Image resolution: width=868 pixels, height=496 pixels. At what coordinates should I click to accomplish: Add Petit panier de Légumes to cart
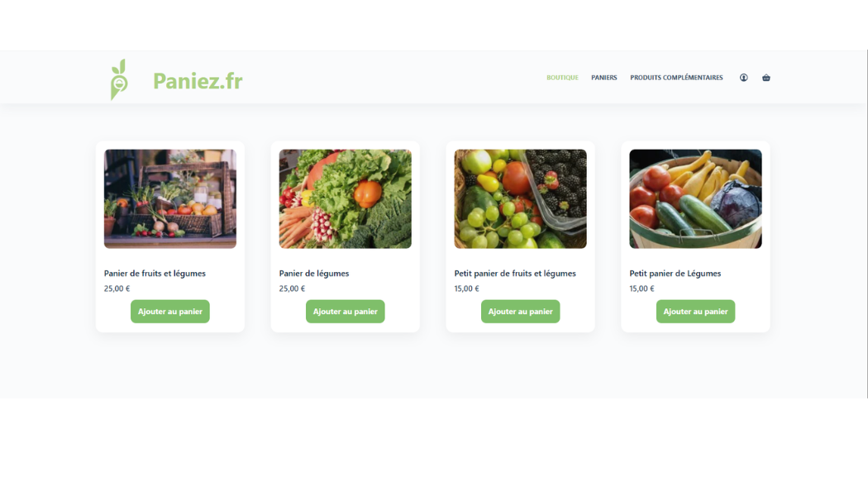point(696,312)
